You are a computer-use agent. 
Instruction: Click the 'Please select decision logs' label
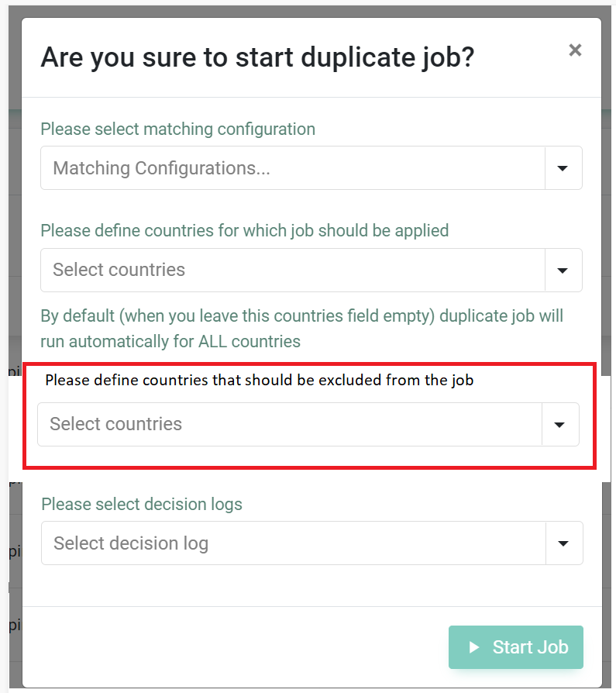coord(142,504)
